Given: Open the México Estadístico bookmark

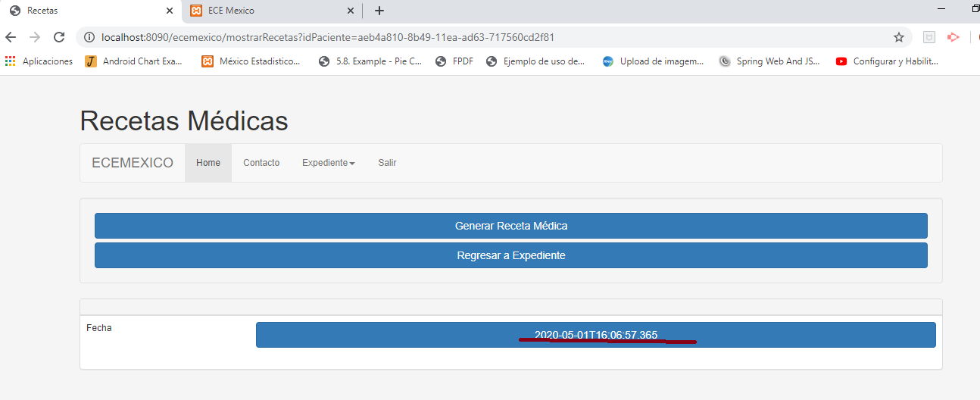Looking at the screenshot, I should pyautogui.click(x=251, y=61).
